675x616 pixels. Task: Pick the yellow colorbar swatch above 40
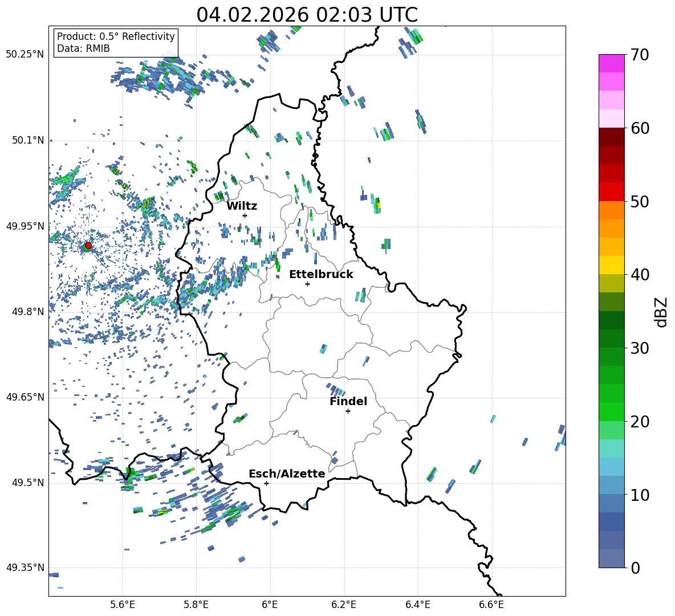[612, 265]
